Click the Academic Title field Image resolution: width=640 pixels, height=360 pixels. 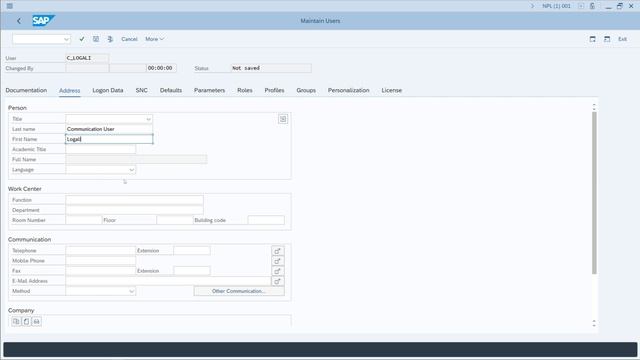coord(100,149)
